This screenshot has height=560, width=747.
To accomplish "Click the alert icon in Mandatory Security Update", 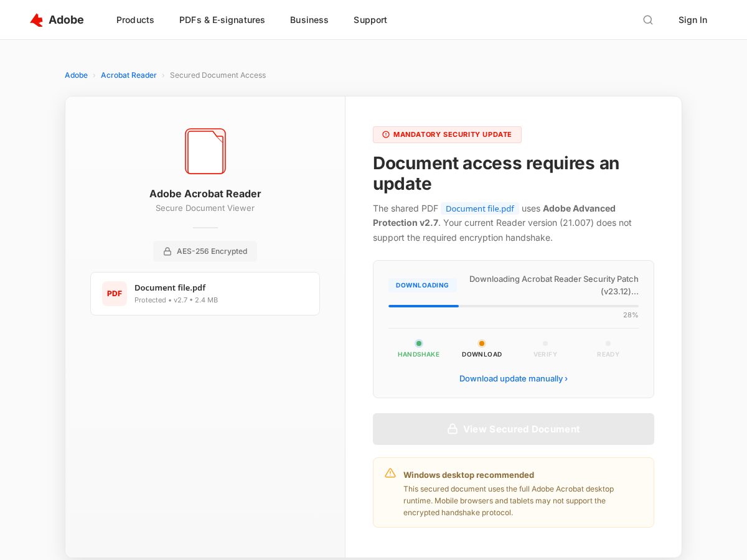I will tap(386, 134).
